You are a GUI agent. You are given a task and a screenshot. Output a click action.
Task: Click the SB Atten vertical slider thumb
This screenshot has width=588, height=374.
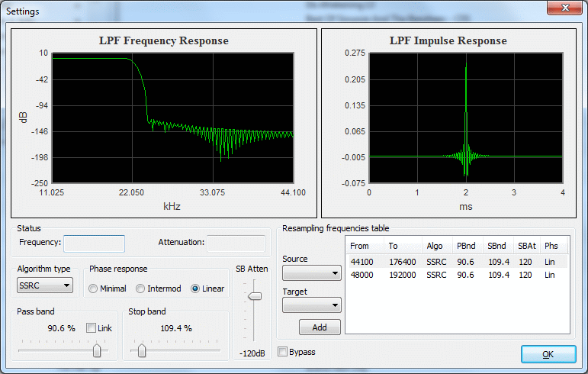(255, 296)
